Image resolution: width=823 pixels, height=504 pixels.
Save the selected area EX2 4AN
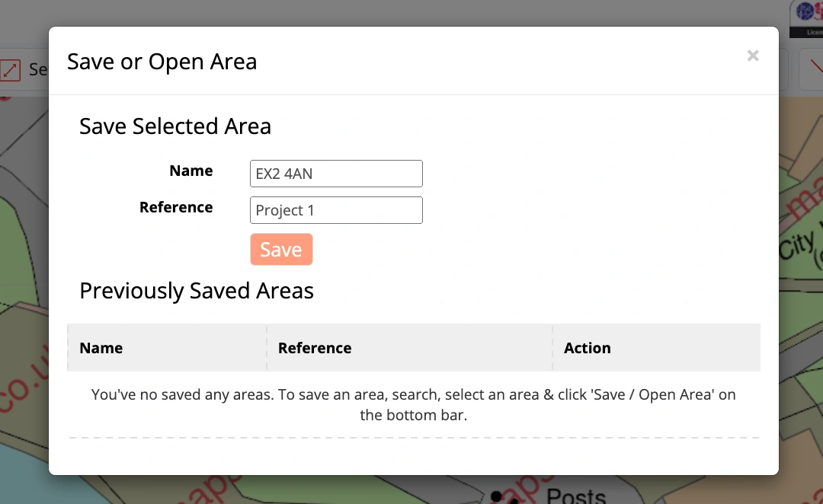(x=281, y=249)
